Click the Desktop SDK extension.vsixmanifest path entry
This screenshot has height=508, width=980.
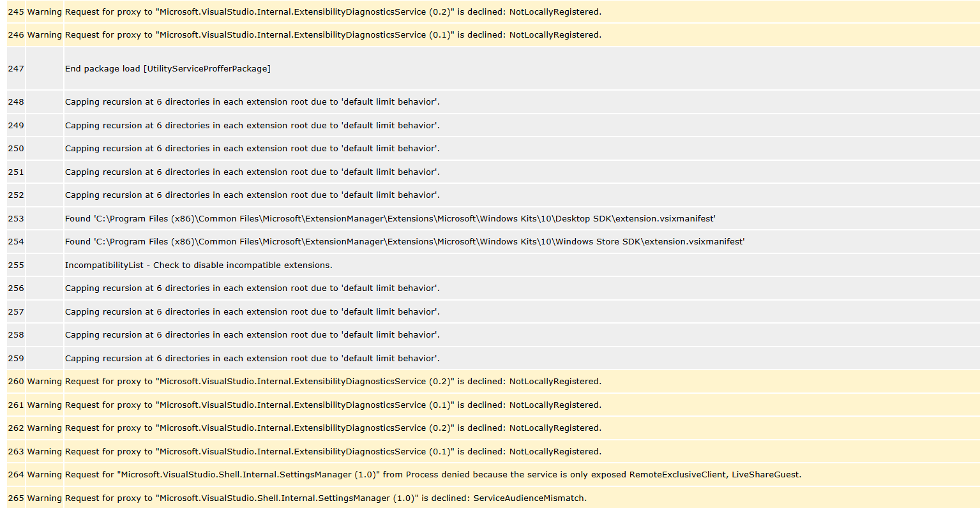click(x=390, y=219)
